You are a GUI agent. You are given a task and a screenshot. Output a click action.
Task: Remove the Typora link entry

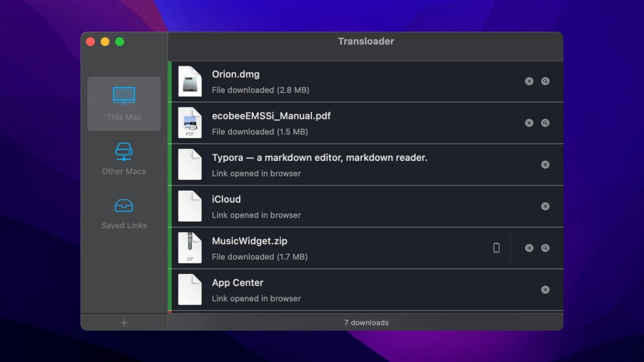(545, 164)
